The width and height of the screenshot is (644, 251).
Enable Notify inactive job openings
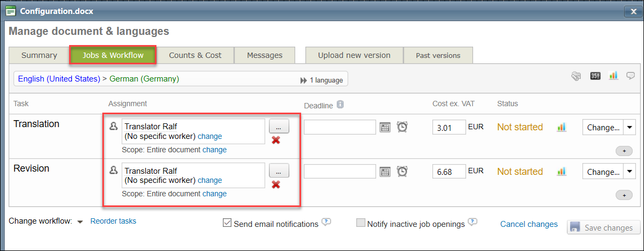[361, 223]
